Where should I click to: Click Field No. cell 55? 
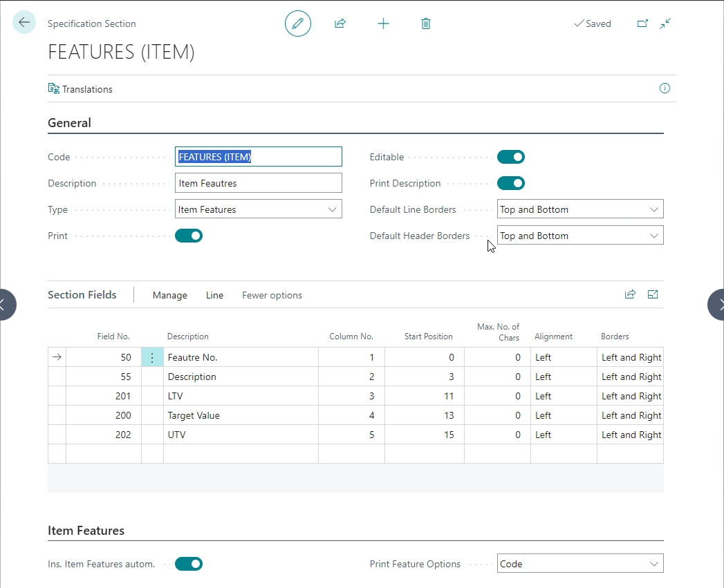(104, 377)
